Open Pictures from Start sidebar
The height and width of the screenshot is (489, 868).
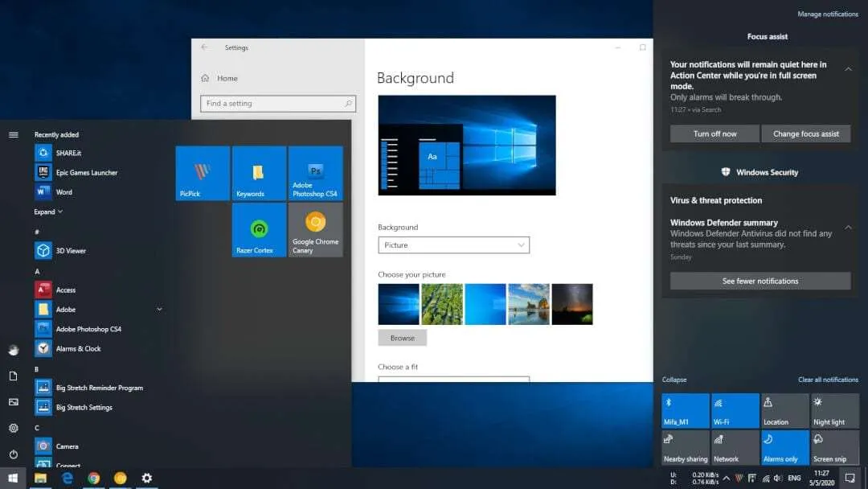14,402
